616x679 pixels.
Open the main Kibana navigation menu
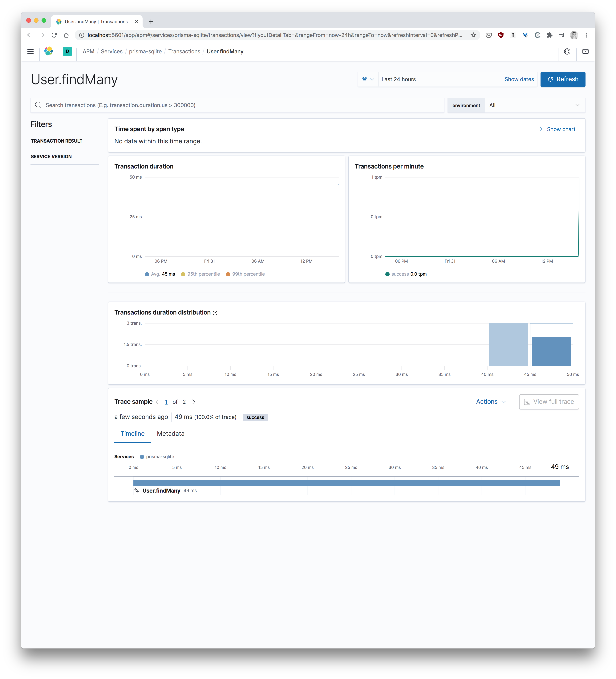(x=30, y=51)
